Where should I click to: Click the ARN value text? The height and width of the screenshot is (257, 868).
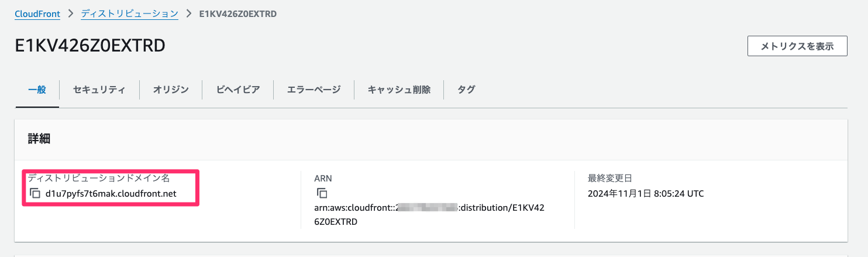click(x=430, y=215)
